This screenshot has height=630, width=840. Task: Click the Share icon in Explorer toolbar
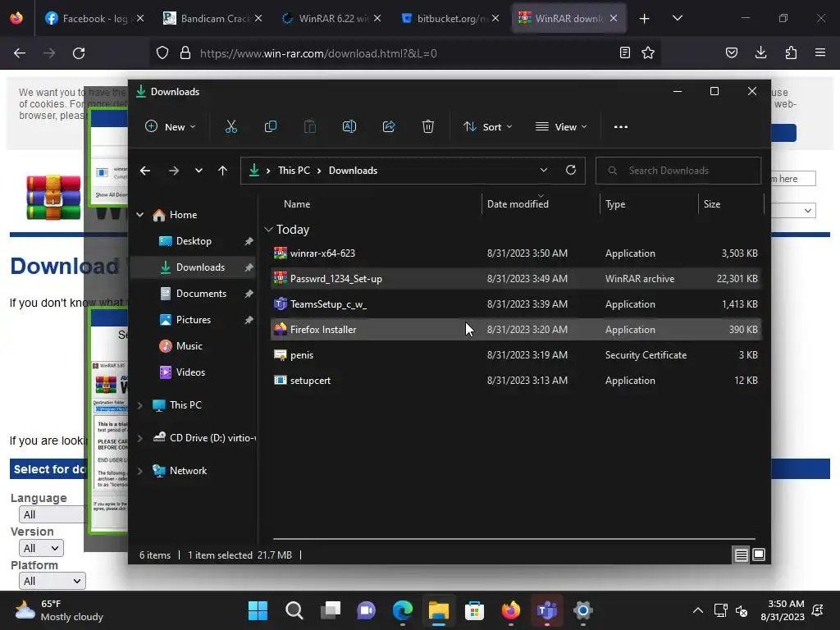coord(389,127)
